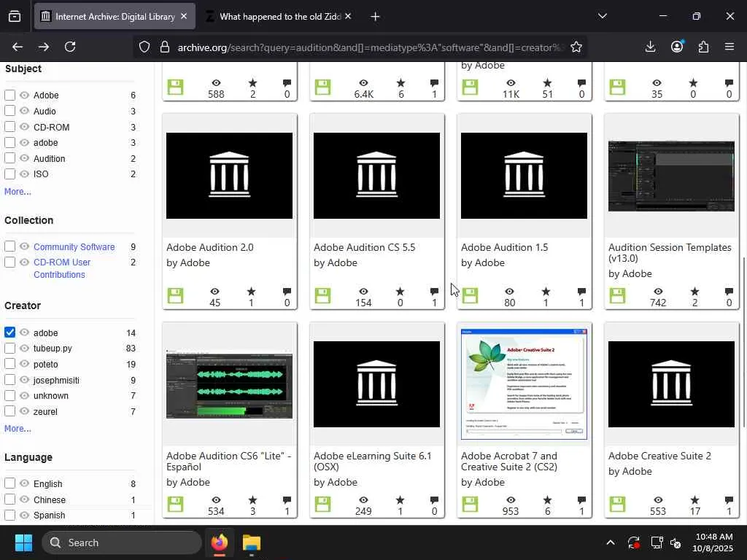Open the Firefox account icon
The width and height of the screenshot is (747, 560).
pos(677,46)
